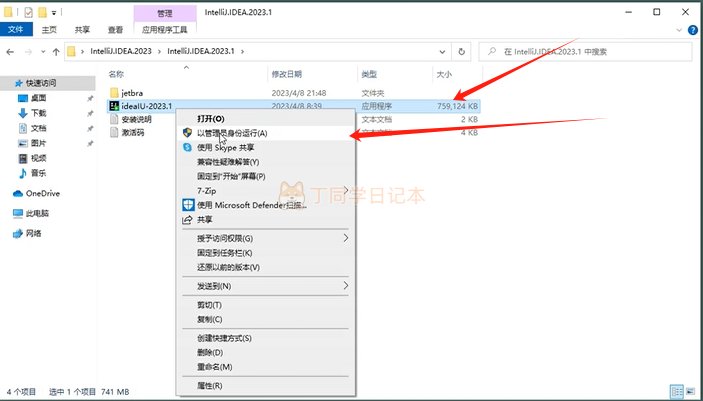
Task: Switch to the large icons view layout
Action: 691,392
